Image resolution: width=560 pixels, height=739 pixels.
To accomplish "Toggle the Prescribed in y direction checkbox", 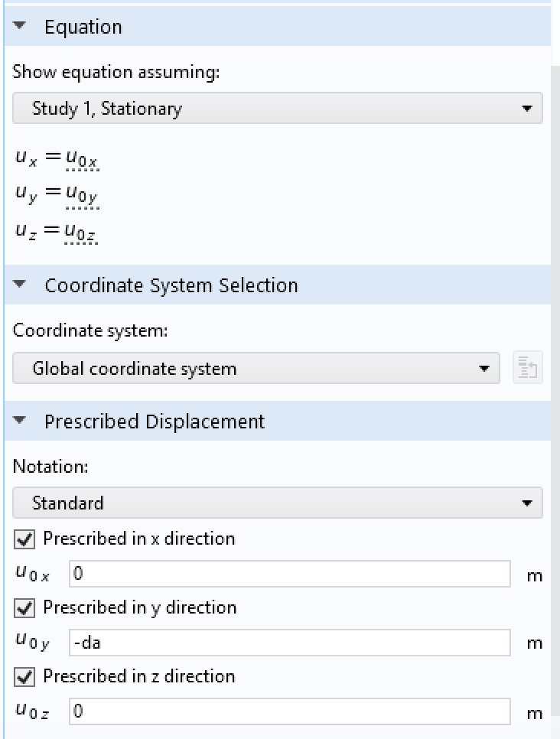I will pyautogui.click(x=24, y=609).
